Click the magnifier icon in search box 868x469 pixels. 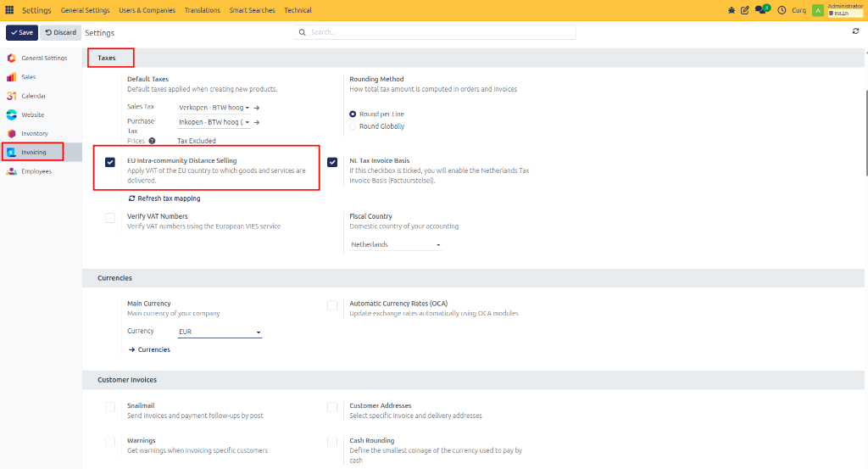[x=303, y=32]
